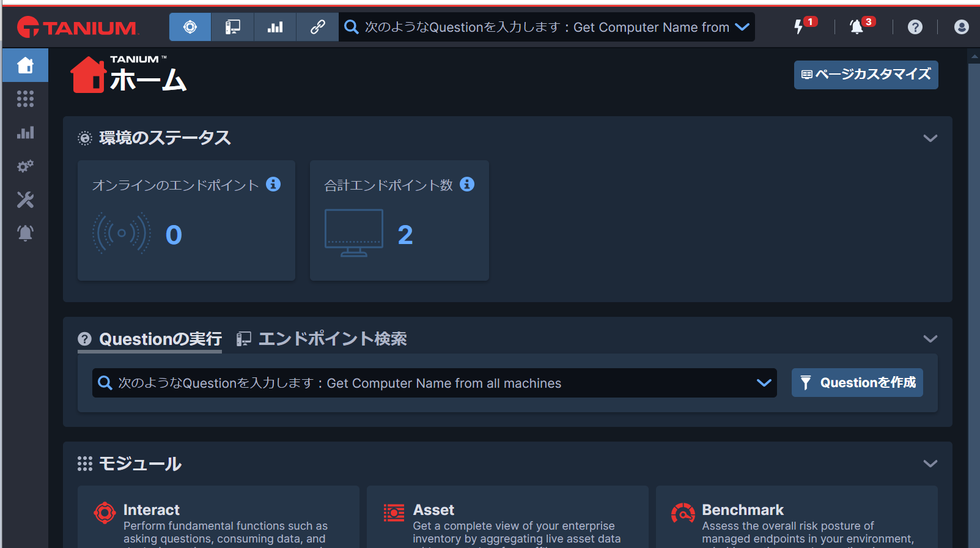Collapse the 環境のステータス section
This screenshot has width=980, height=548.
(x=930, y=138)
